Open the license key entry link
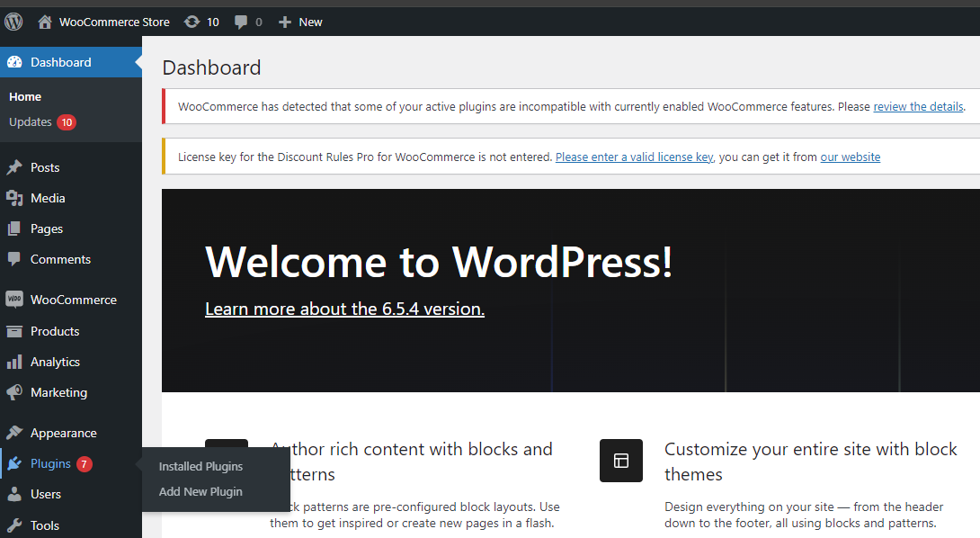Screen dimensions: 980x538 click(634, 157)
